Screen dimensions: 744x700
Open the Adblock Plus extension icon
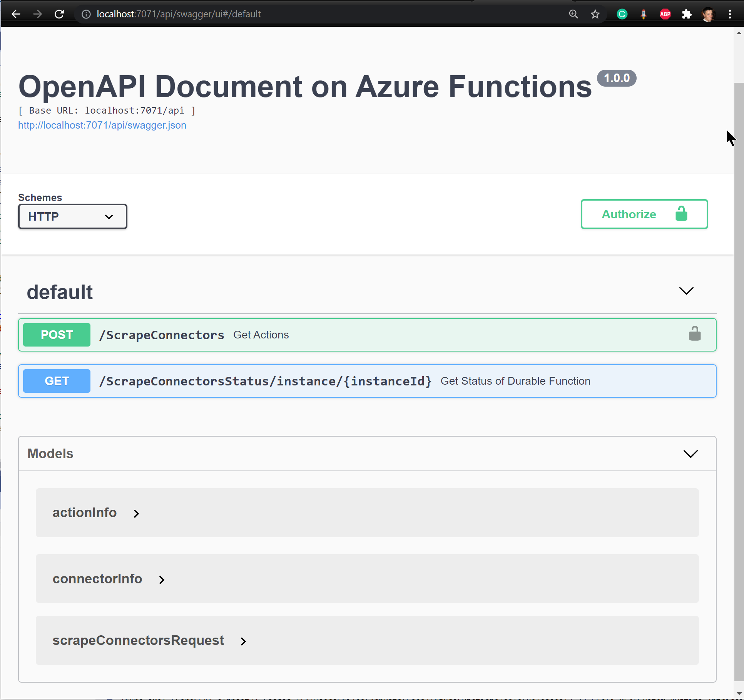[x=665, y=14]
